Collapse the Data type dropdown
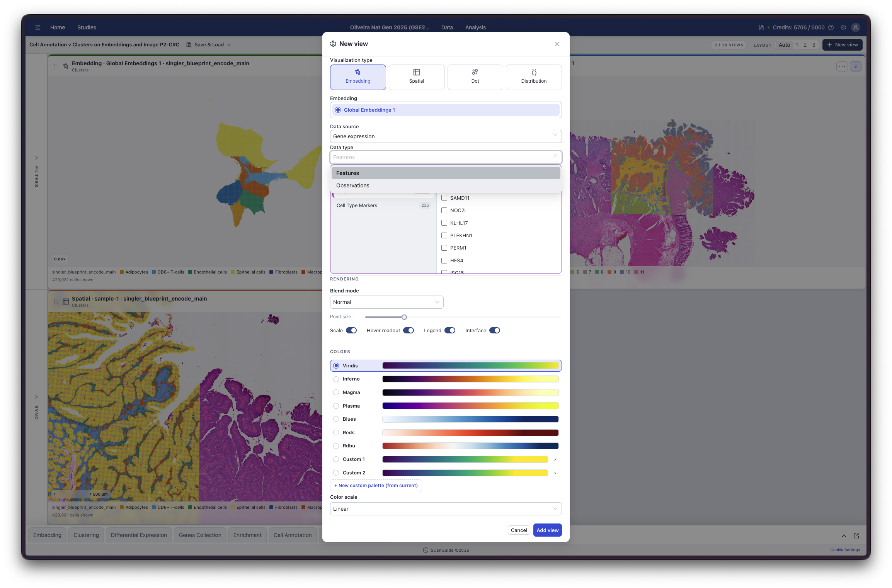This screenshot has height=588, width=892. point(446,157)
